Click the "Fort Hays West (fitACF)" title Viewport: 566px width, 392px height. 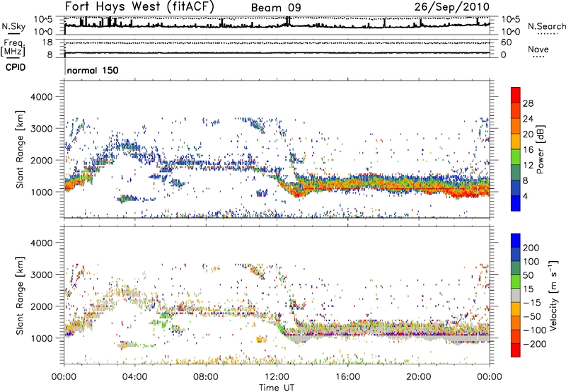[x=139, y=6]
